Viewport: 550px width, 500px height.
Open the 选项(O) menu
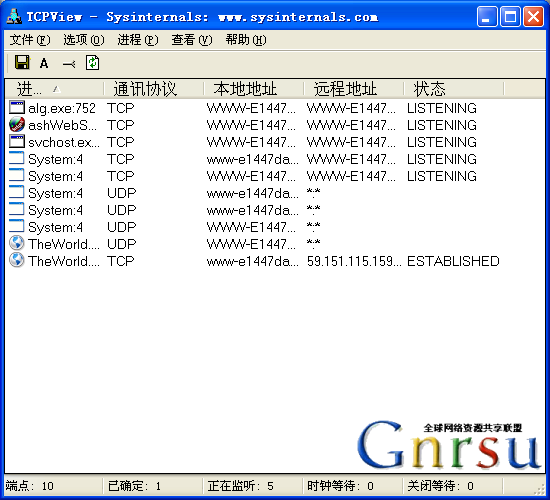84,40
